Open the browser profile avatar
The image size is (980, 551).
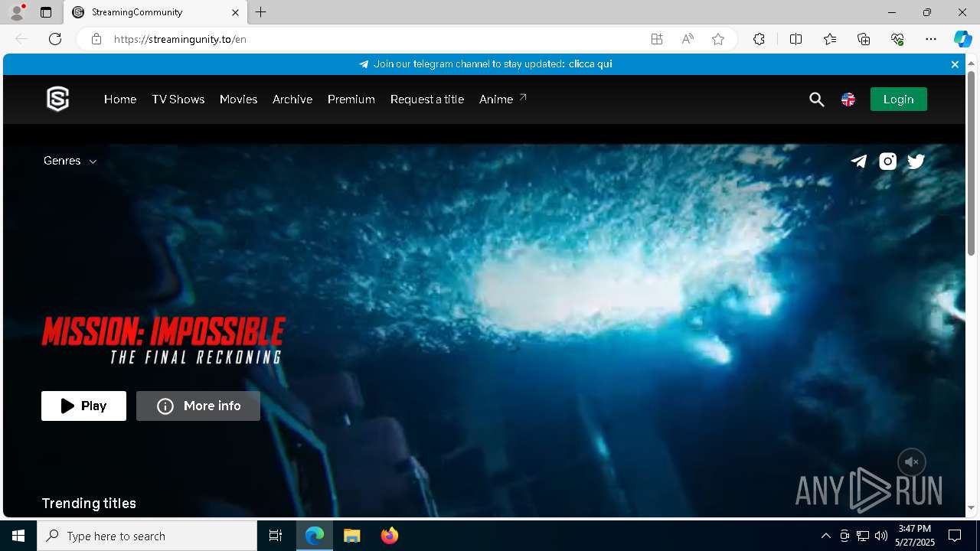pyautogui.click(x=17, y=12)
